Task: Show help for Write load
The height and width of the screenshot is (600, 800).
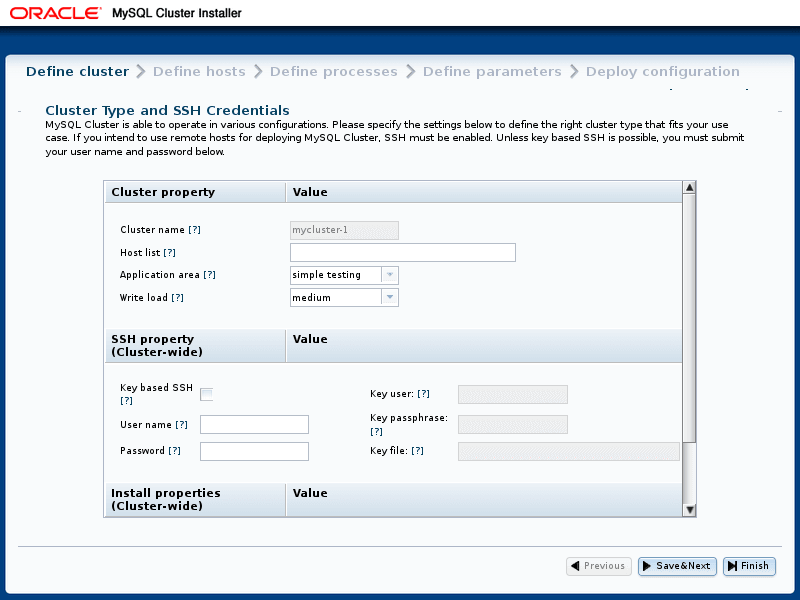Action: (x=177, y=297)
